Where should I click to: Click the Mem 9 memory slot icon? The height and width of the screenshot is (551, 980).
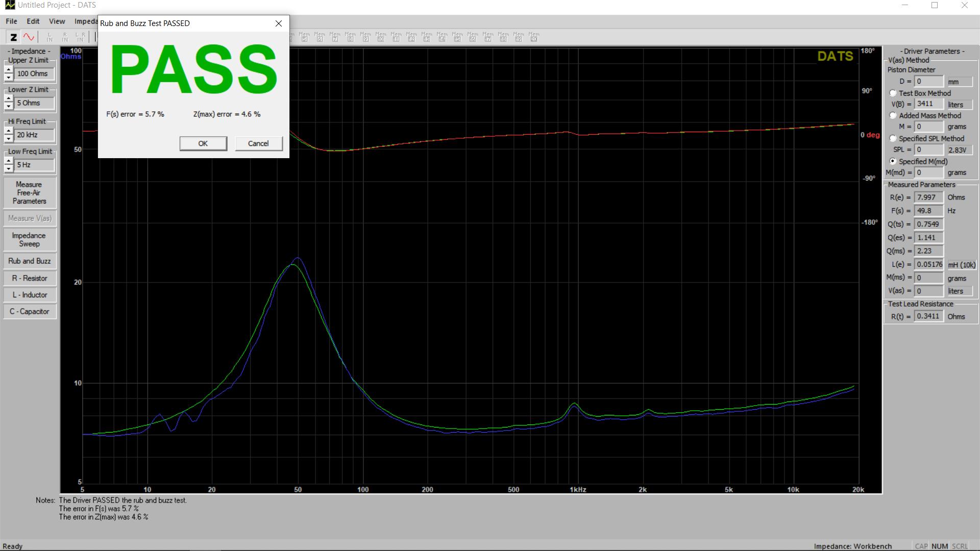click(365, 37)
